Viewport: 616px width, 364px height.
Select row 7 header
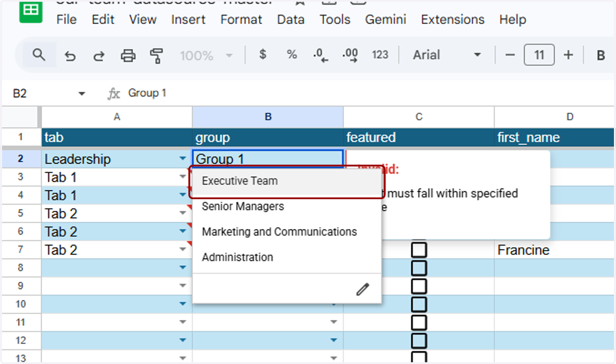click(21, 250)
